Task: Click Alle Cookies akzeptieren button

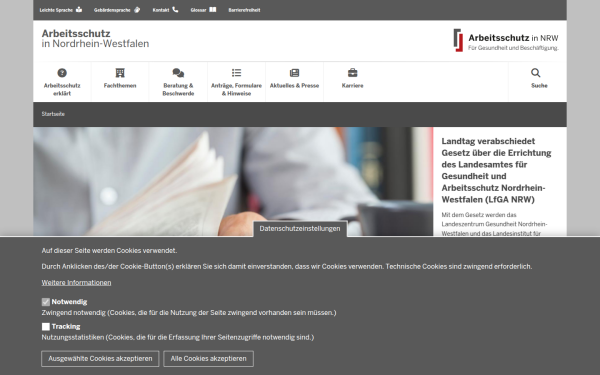Action: pos(209,359)
